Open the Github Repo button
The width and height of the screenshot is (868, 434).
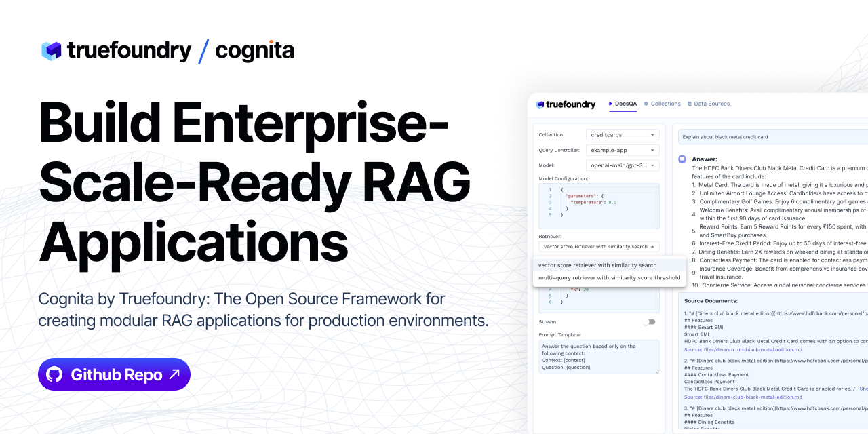[114, 374]
